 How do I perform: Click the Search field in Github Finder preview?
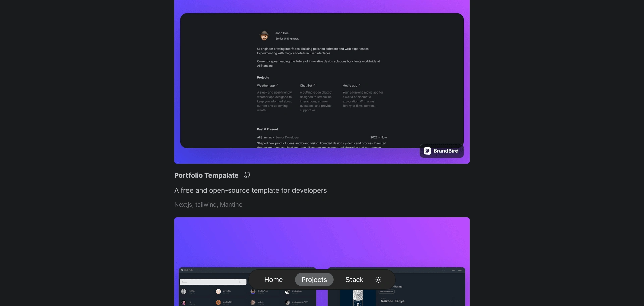[x=213, y=282]
